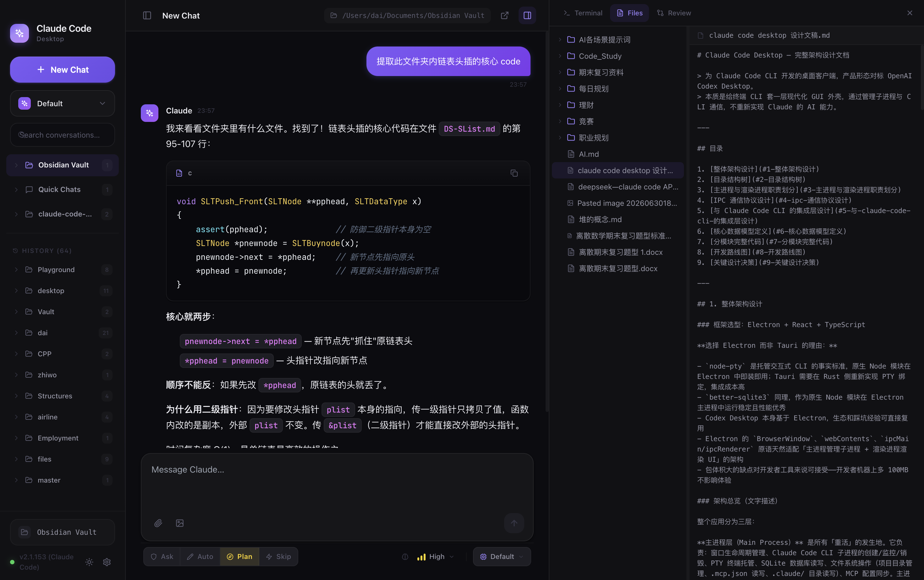Image resolution: width=924 pixels, height=580 pixels.
Task: Click the working directory path field
Action: tap(408, 15)
